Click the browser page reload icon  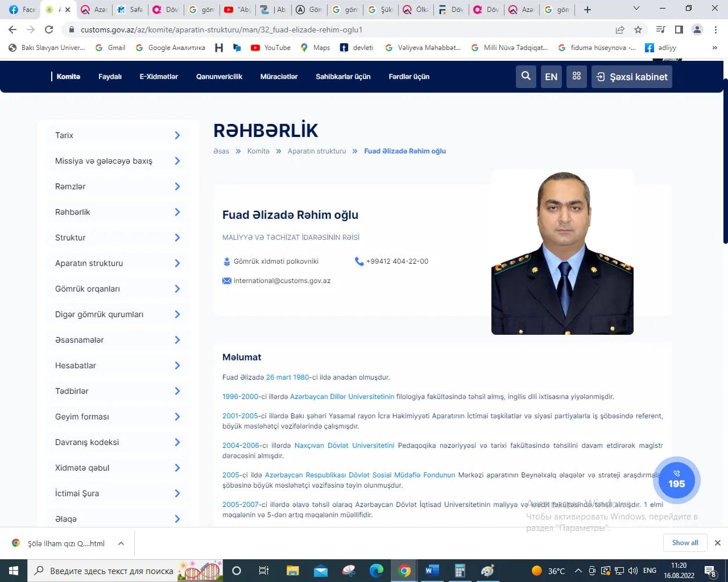[x=49, y=30]
